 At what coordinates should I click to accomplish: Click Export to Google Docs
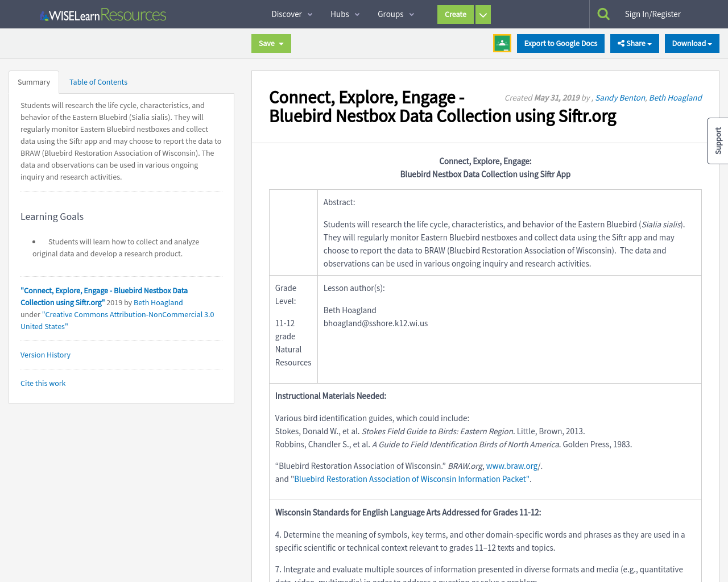561,43
